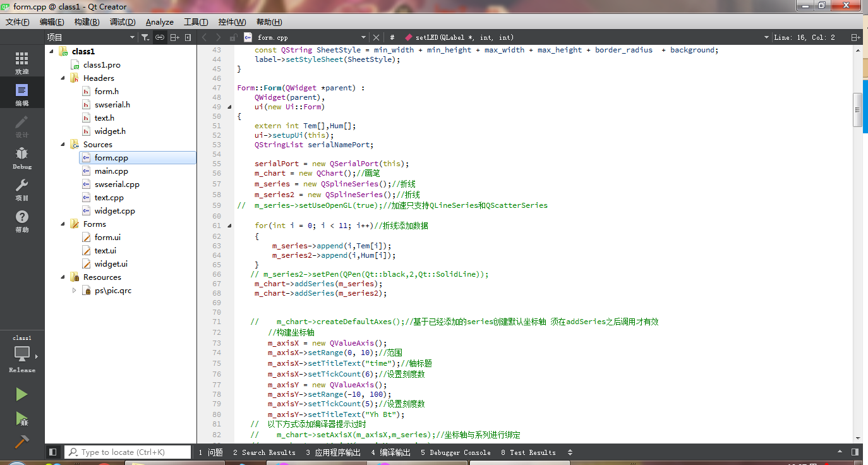Open the 设计 (Design) mode
The width and height of the screenshot is (868, 465).
pyautogui.click(x=22, y=126)
